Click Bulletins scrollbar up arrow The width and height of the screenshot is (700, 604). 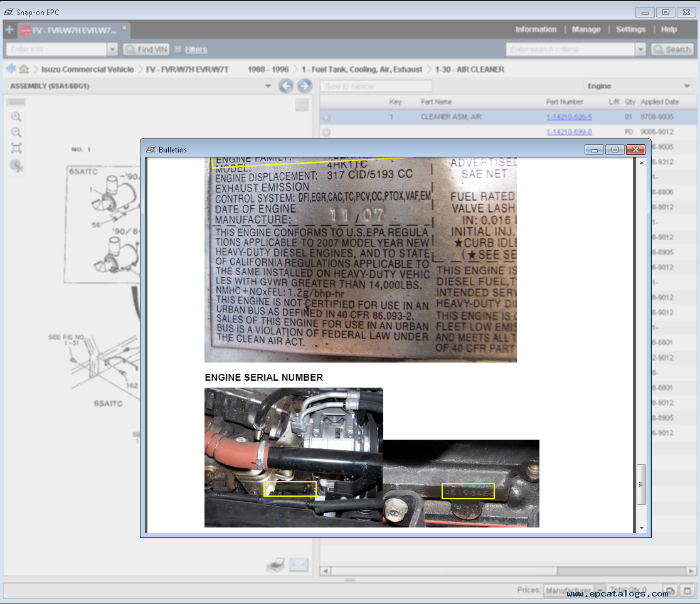[642, 163]
